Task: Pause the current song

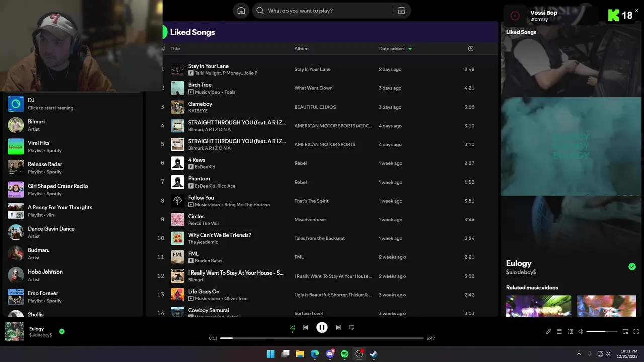Action: pos(322,328)
